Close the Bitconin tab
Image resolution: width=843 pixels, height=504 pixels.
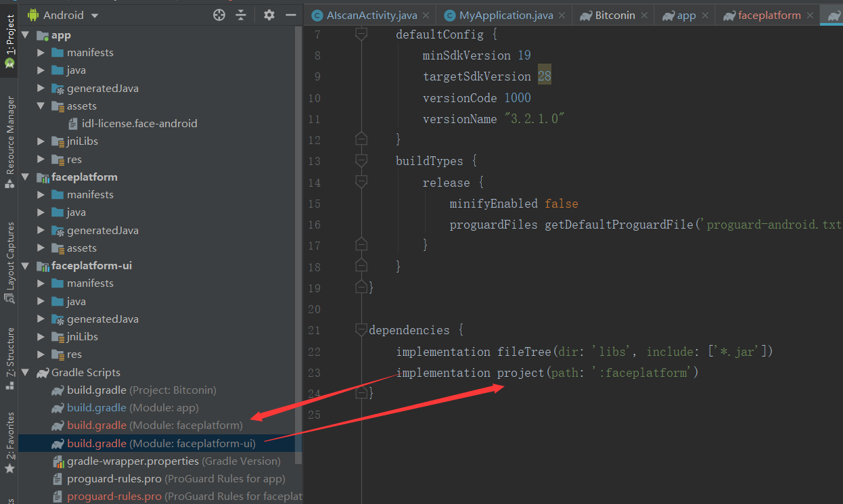tap(644, 16)
